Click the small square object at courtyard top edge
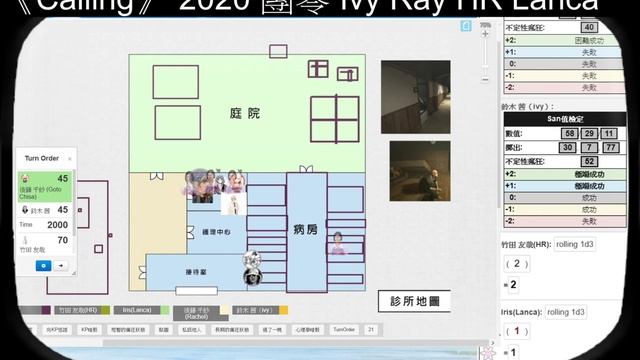This screenshot has width=640, height=360. point(278,51)
